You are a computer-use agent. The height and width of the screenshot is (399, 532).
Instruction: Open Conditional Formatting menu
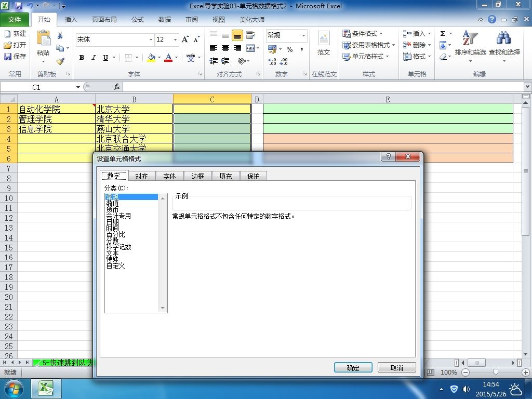coord(363,34)
